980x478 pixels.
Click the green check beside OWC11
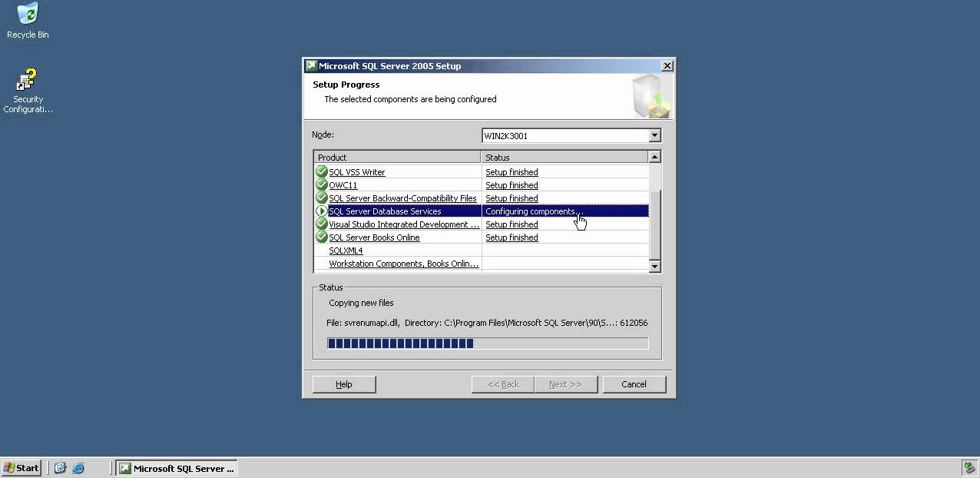point(322,185)
